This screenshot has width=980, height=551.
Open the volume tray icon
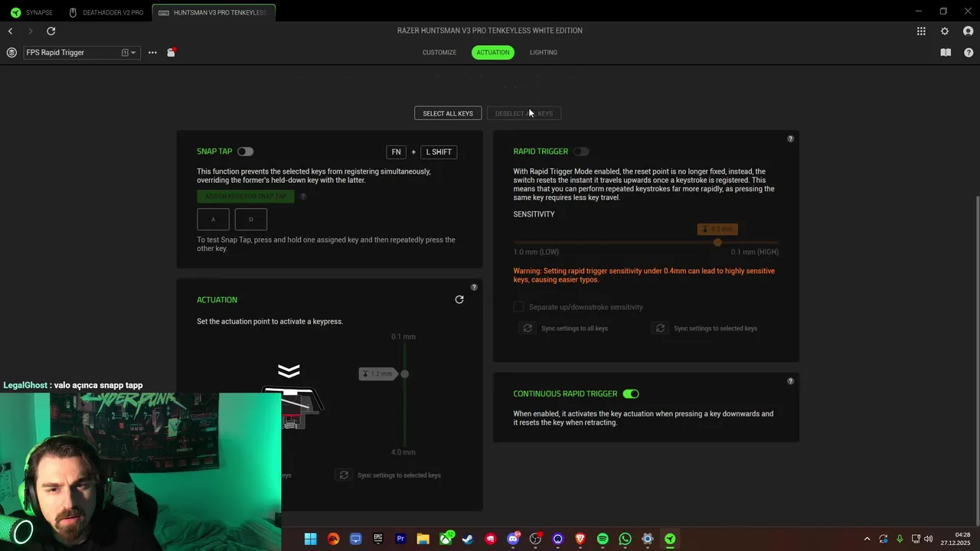[929, 539]
